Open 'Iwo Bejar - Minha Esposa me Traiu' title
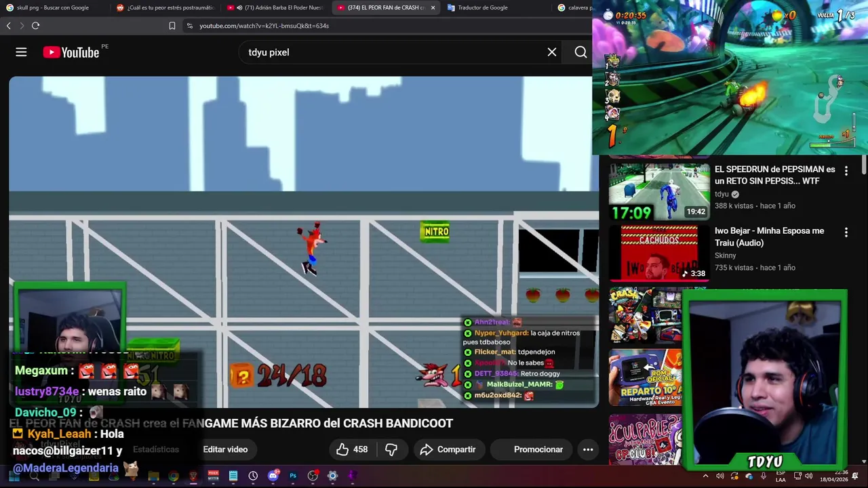Image resolution: width=868 pixels, height=488 pixels. coord(770,237)
